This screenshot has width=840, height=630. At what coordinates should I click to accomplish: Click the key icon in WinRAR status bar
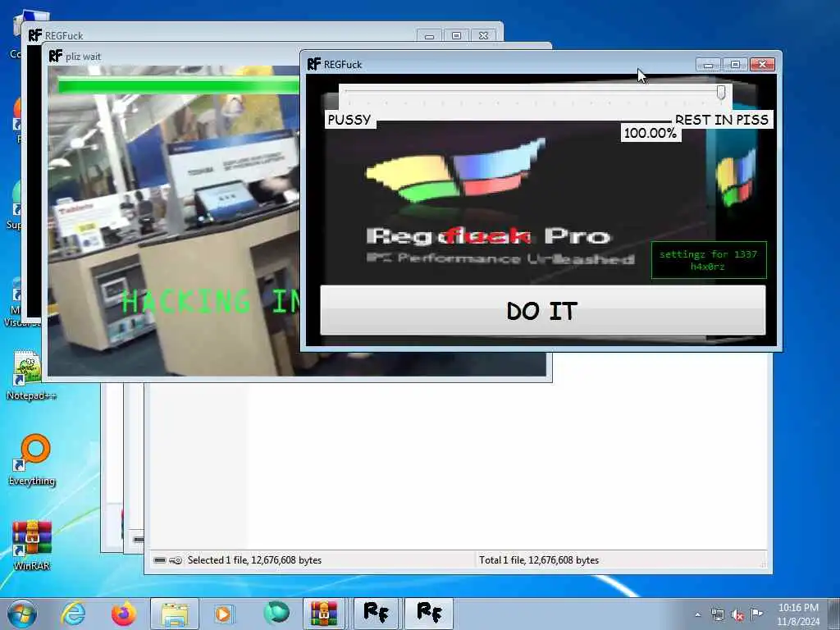(x=176, y=560)
